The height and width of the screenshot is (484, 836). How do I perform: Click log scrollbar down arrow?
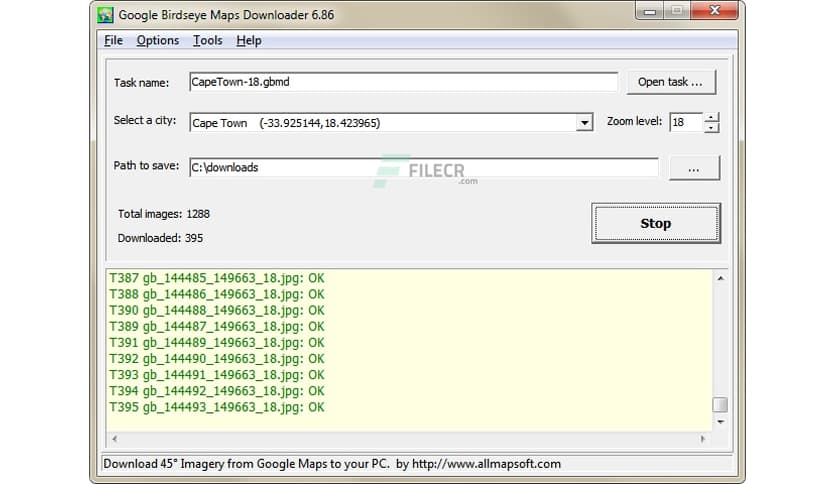coord(720,422)
